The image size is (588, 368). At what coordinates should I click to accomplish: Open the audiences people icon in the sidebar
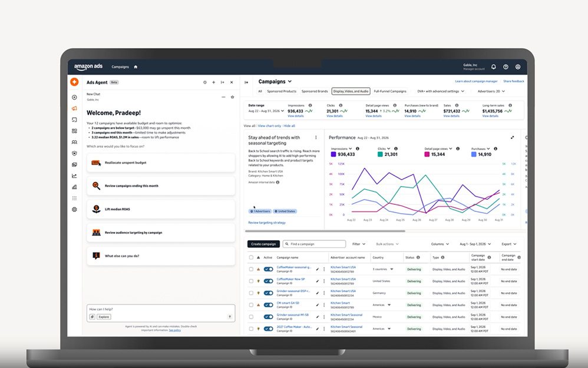click(x=74, y=142)
